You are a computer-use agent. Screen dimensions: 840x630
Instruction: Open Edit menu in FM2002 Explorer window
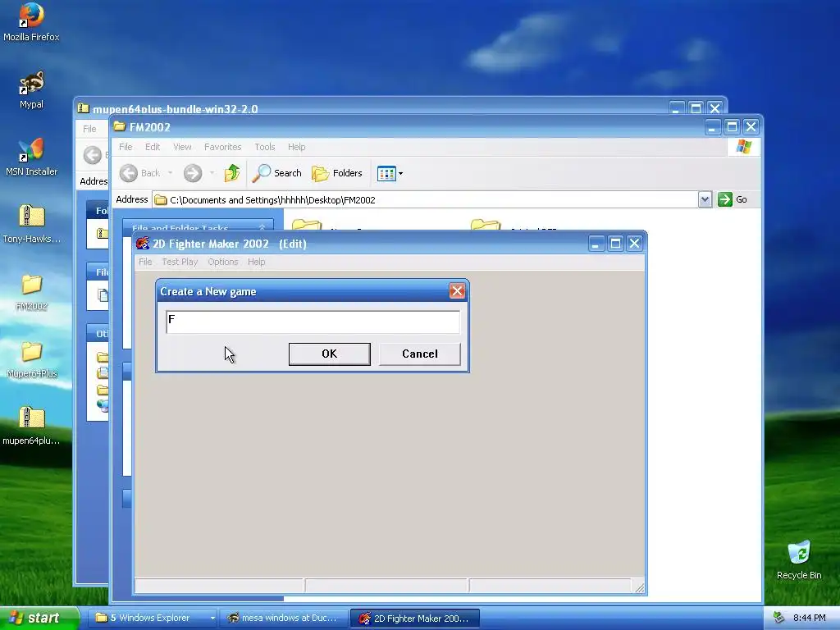click(153, 147)
